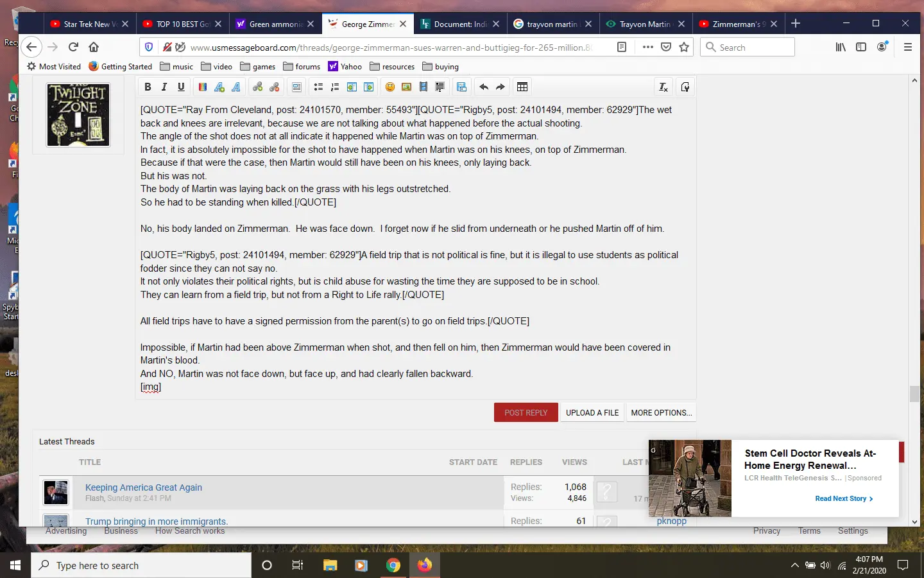Toggle bold formatting in the reply editor
924x578 pixels.
tap(148, 87)
